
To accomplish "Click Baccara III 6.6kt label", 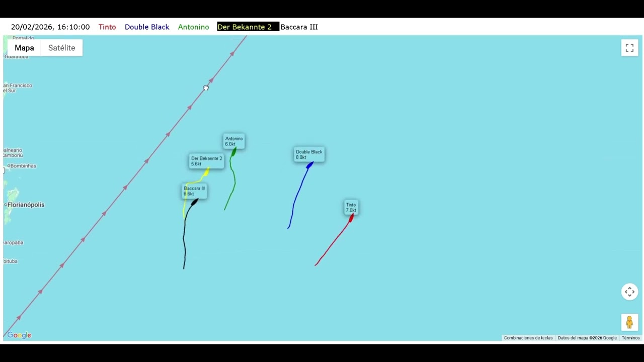I will (194, 191).
